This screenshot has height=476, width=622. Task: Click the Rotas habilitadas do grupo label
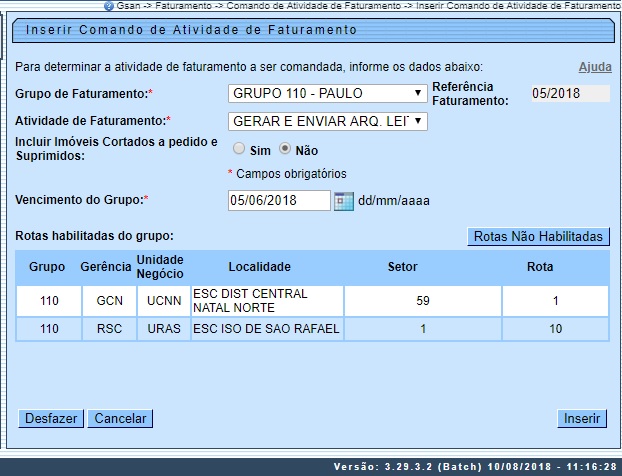94,236
